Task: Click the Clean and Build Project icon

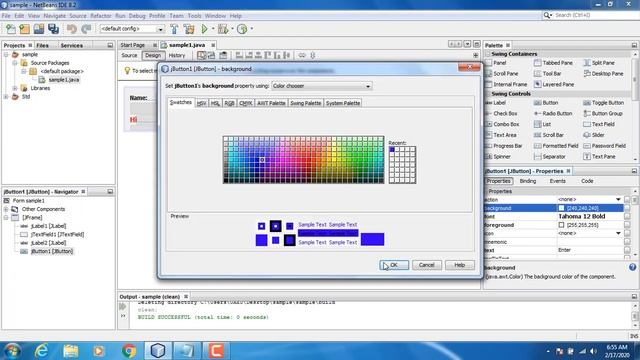Action: [x=189, y=29]
